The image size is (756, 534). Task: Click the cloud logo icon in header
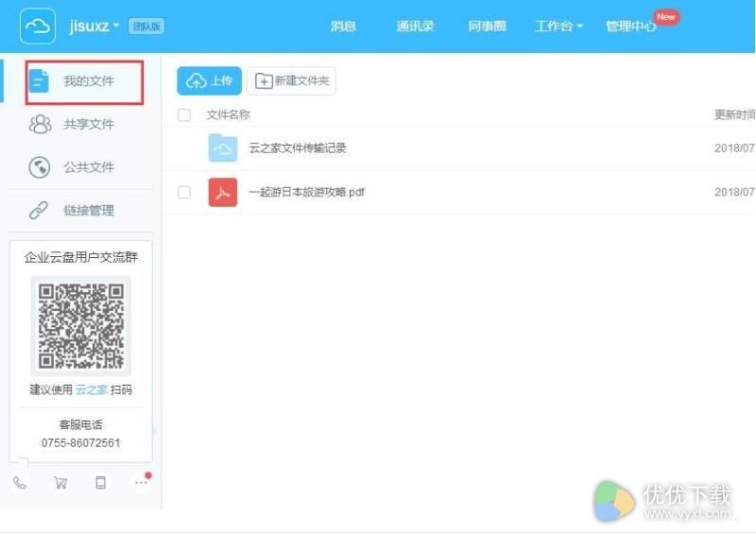[x=38, y=26]
